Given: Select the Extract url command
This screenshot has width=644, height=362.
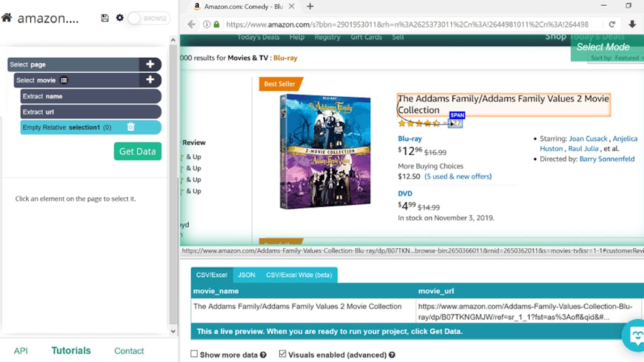Looking at the screenshot, I should 91,112.
